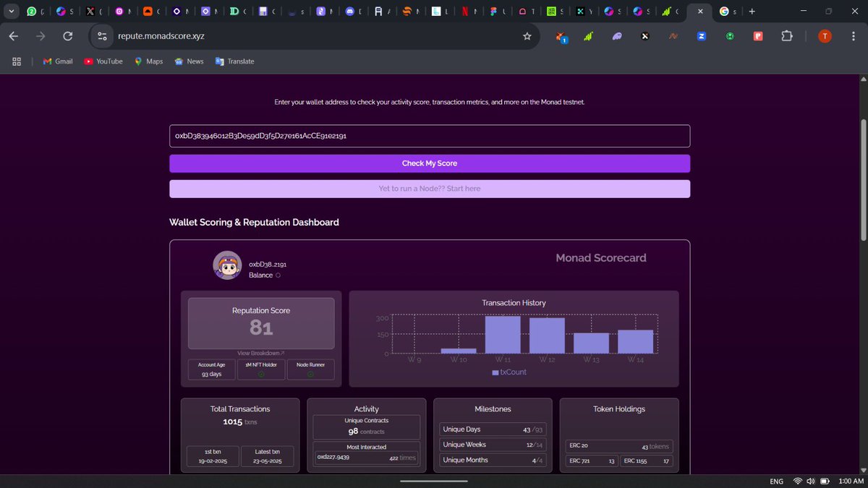Open YouTube bookmark
This screenshot has height=488, width=868.
click(x=103, y=61)
